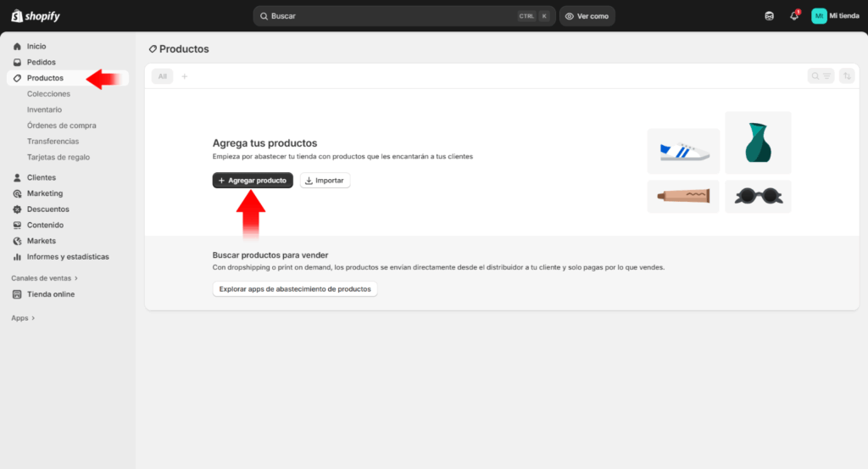
Task: Open the notifications bell
Action: coord(794,16)
